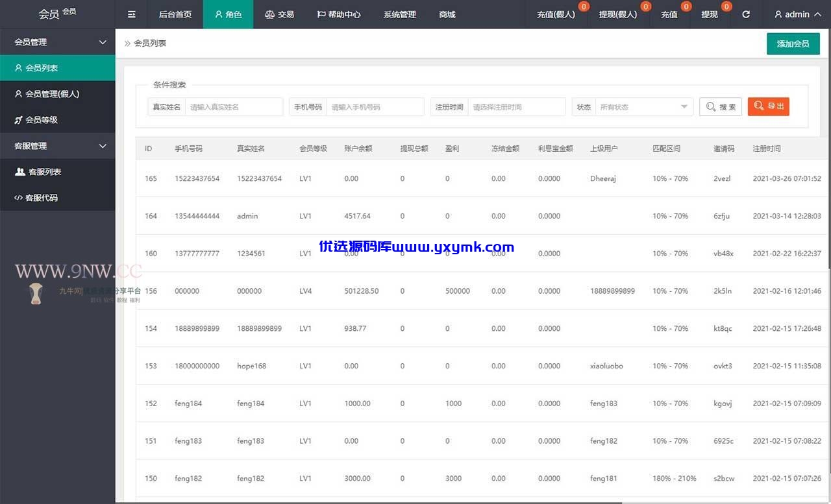Click the 客服代码 code icon in sidebar

coord(18,198)
